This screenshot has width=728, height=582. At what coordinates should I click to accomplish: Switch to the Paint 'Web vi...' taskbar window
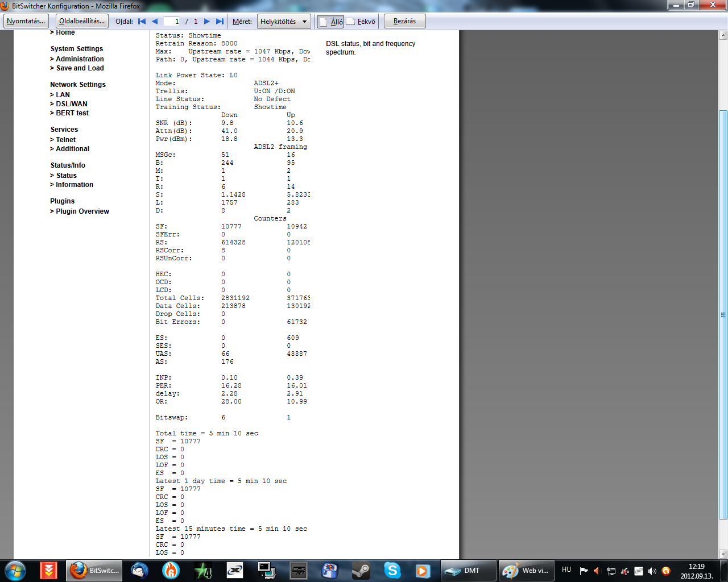coord(526,570)
